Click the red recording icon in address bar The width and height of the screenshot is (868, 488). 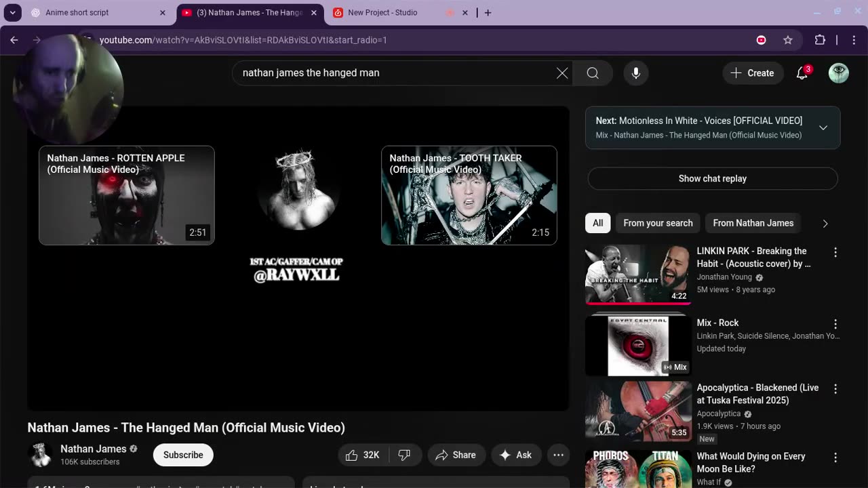point(761,40)
